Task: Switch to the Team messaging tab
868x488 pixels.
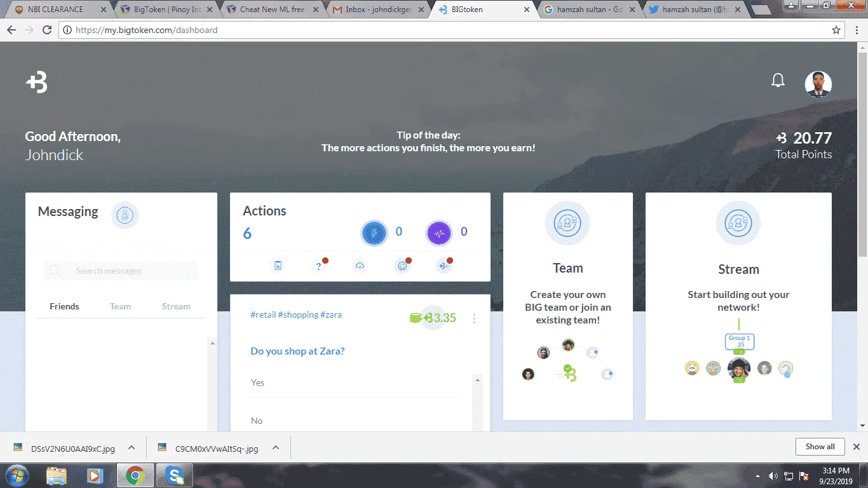Action: 120,306
